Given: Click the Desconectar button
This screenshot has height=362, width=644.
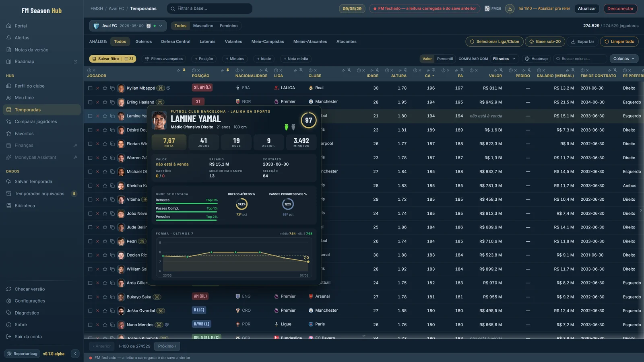Looking at the screenshot, I should pyautogui.click(x=620, y=8).
